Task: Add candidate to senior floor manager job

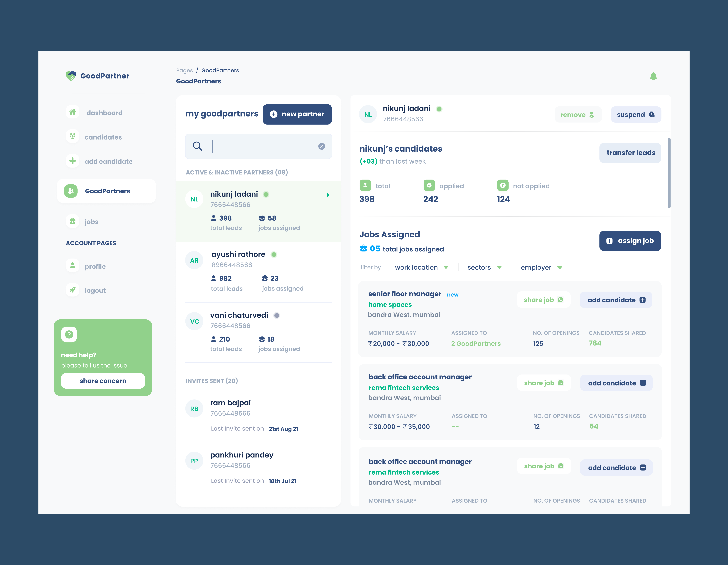Action: coord(616,300)
